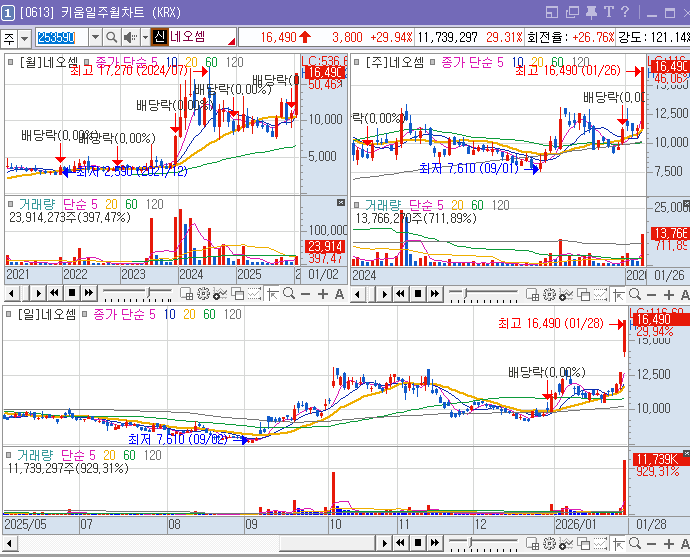Select monthly chart crosshair cursor tool
The width and height of the screenshot is (690, 557).
point(272,293)
